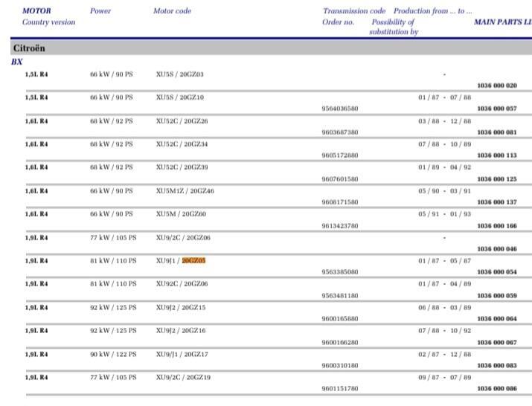Click motor code 'XU5S / 20GZ03'
The height and width of the screenshot is (406, 532).
(180, 74)
